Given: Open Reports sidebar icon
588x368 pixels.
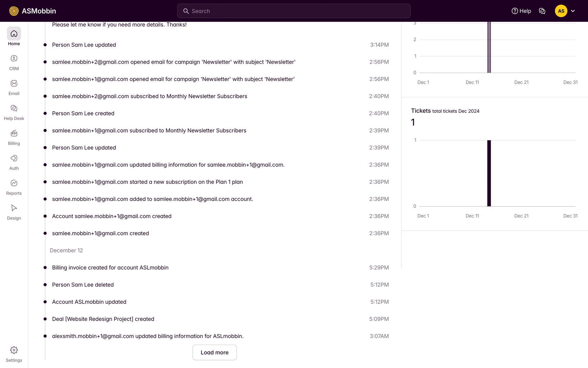Looking at the screenshot, I should coord(14,183).
